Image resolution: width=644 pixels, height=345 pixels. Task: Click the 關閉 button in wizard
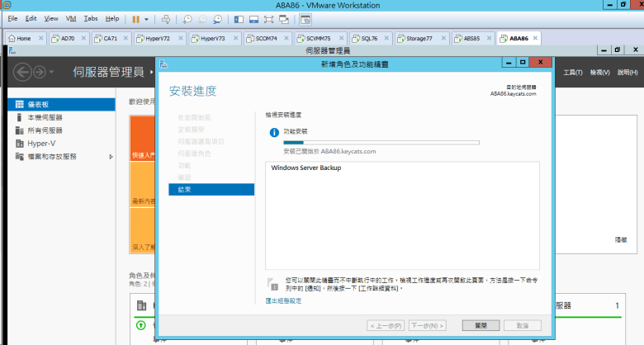point(470,325)
